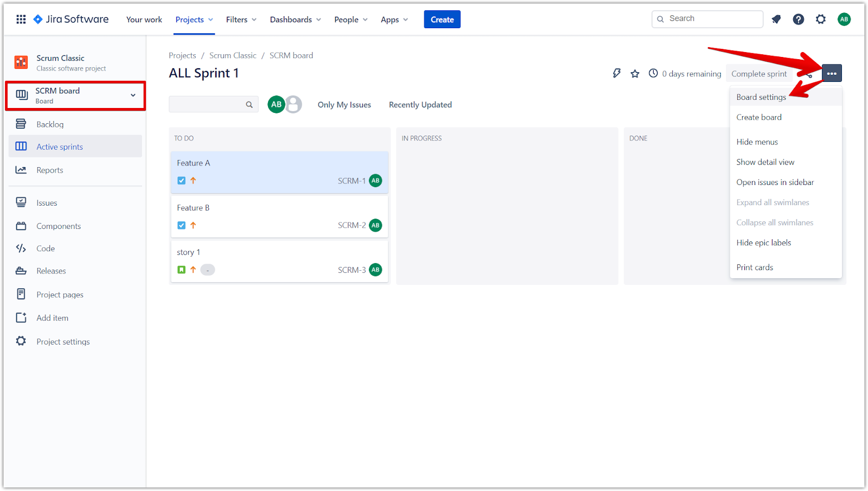Click the lightning bolt automation icon
Image resolution: width=868 pixels, height=491 pixels.
pyautogui.click(x=617, y=73)
